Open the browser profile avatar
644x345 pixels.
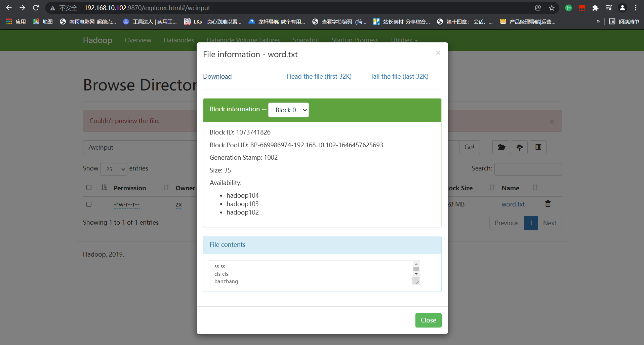622,8
